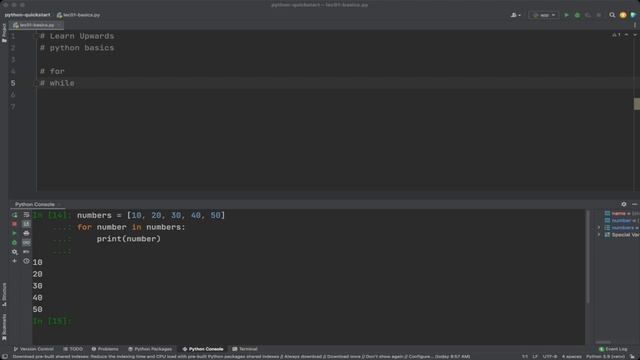Click the yellow warning stripe in editor scrollbar
640x360 pixels.
pos(637,104)
